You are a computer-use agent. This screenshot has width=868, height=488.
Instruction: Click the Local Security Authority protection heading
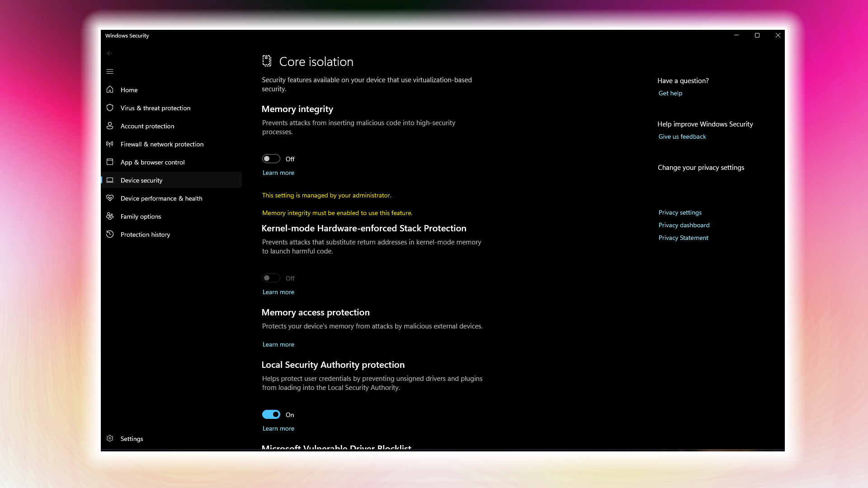[333, 365]
